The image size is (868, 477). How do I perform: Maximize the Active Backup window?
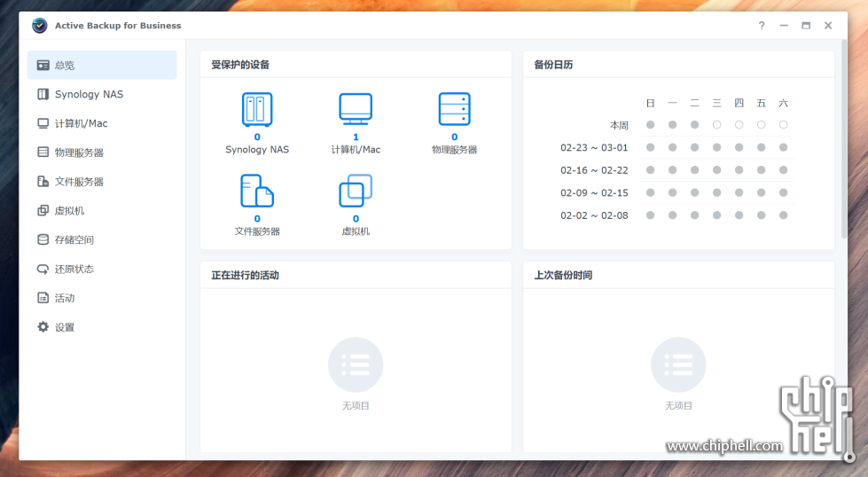(806, 26)
